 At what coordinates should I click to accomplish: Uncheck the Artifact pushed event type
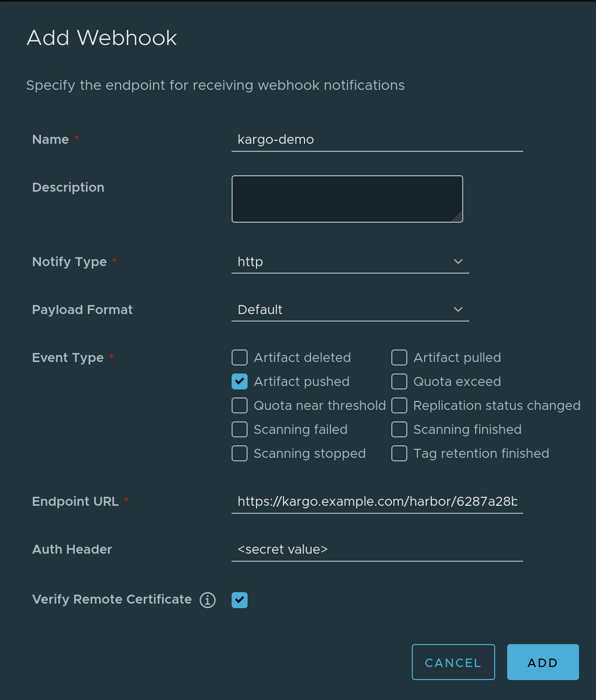pos(240,381)
